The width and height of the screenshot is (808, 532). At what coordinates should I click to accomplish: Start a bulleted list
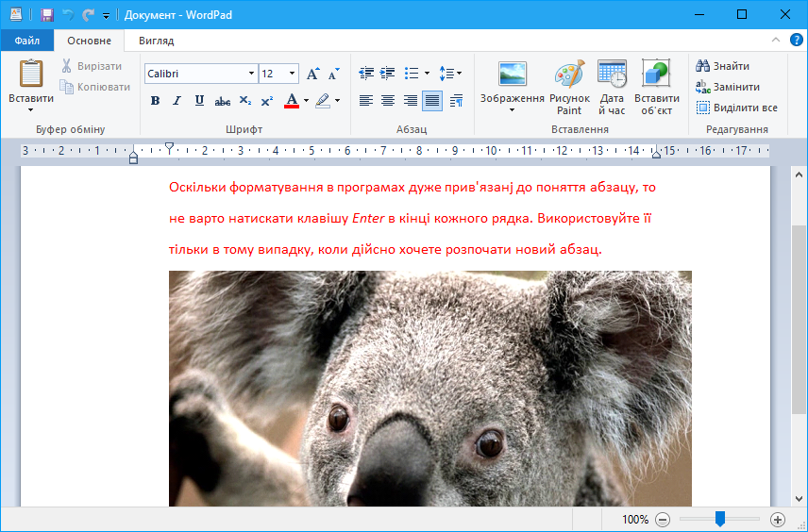(x=412, y=74)
